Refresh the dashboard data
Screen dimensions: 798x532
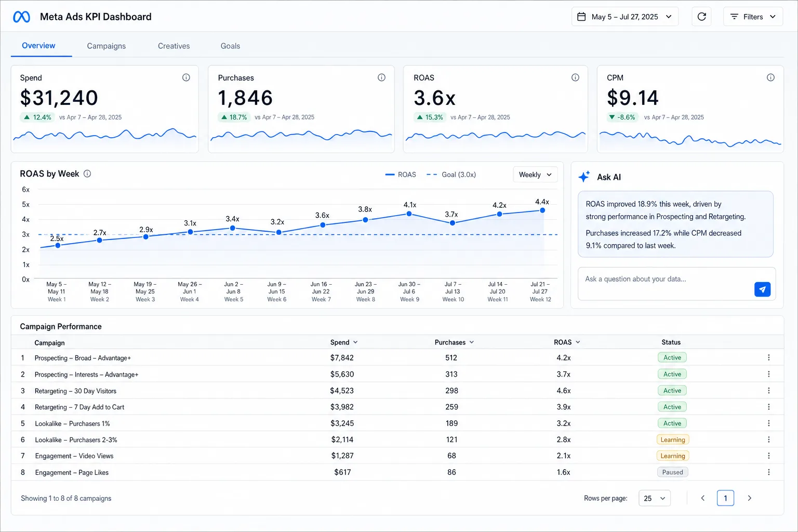click(x=701, y=17)
